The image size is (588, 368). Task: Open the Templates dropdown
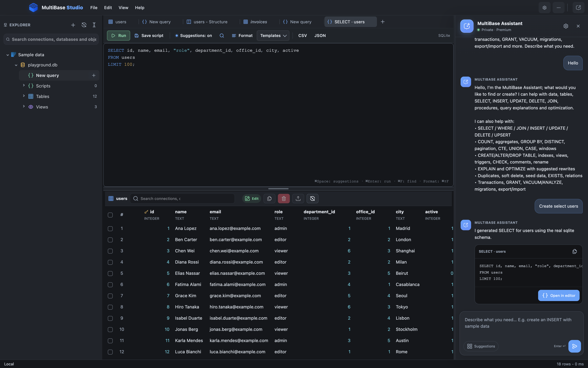(273, 36)
